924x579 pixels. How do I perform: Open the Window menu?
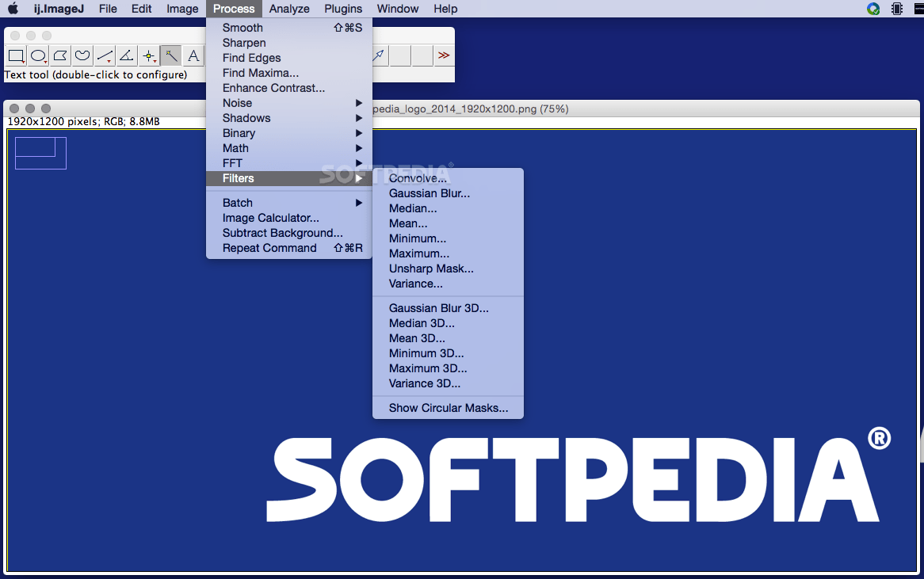(x=398, y=8)
